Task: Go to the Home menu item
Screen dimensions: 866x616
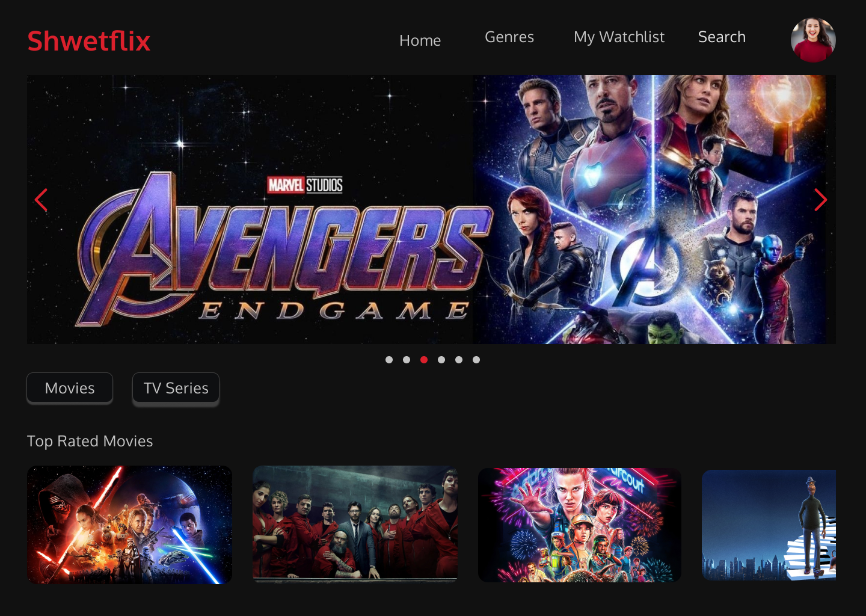Action: point(420,40)
